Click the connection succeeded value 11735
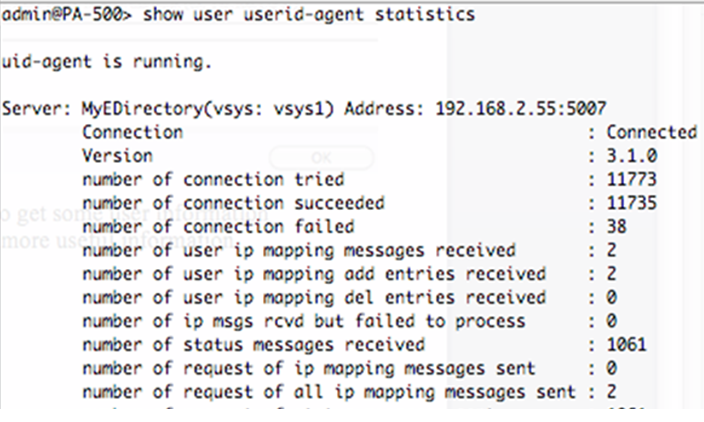 (633, 203)
